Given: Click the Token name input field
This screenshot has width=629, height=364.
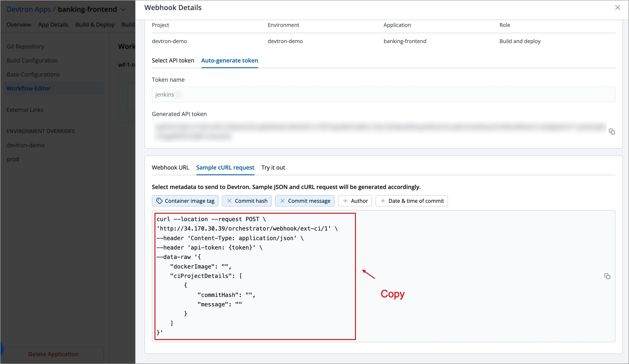Looking at the screenshot, I should click(383, 95).
